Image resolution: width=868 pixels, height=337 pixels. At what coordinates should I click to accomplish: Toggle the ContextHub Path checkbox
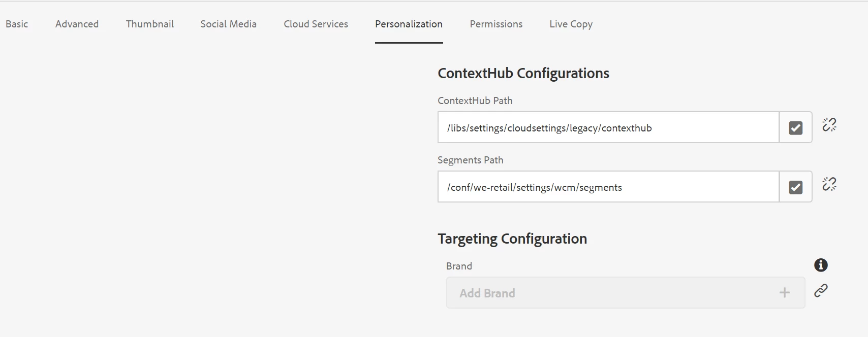[795, 128]
